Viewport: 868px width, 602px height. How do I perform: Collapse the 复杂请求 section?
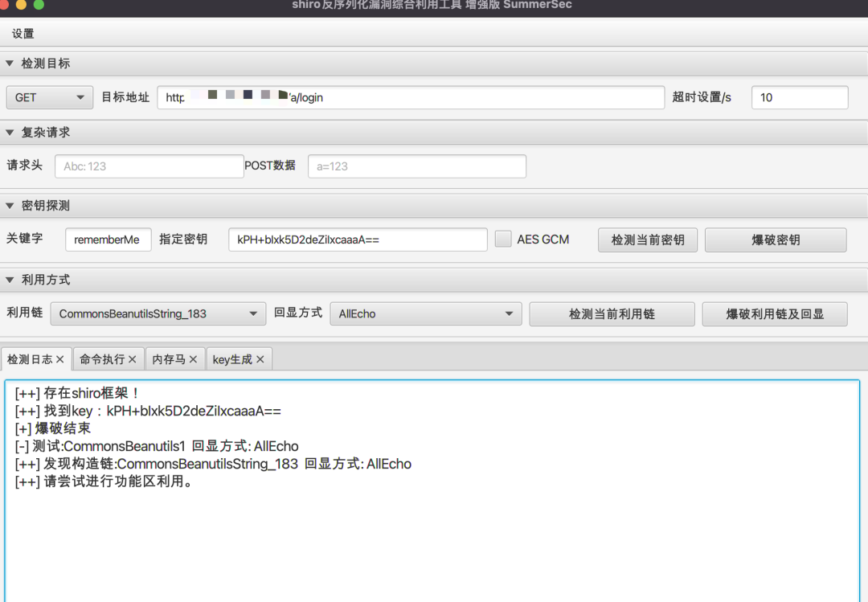(x=10, y=133)
